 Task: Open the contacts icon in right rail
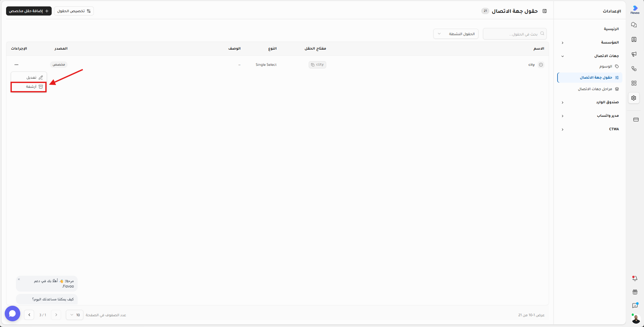point(634,39)
